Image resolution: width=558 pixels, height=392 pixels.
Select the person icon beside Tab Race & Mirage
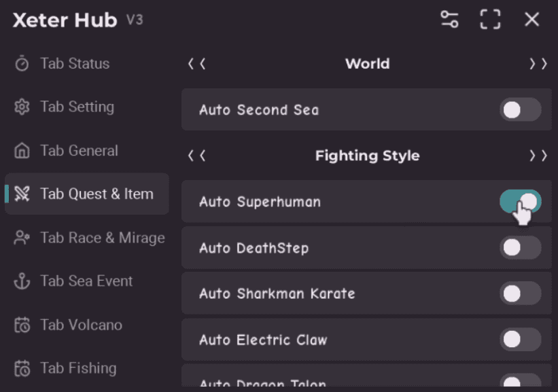22,238
